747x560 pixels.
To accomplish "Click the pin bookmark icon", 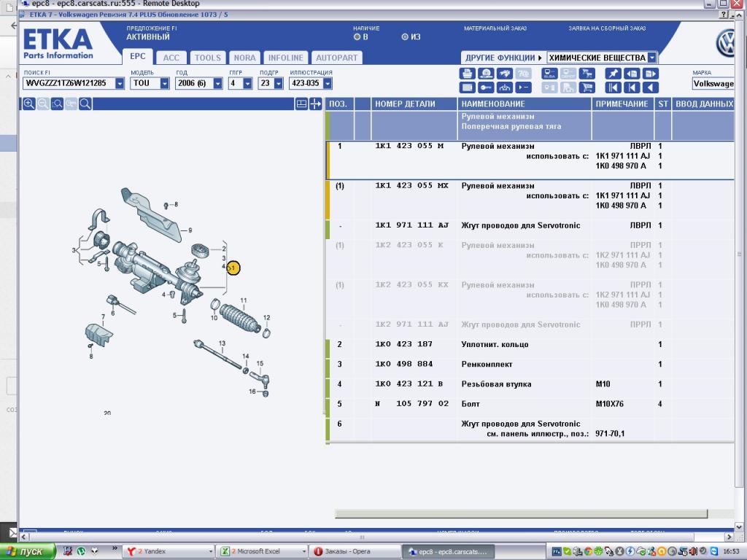I will (x=614, y=74).
